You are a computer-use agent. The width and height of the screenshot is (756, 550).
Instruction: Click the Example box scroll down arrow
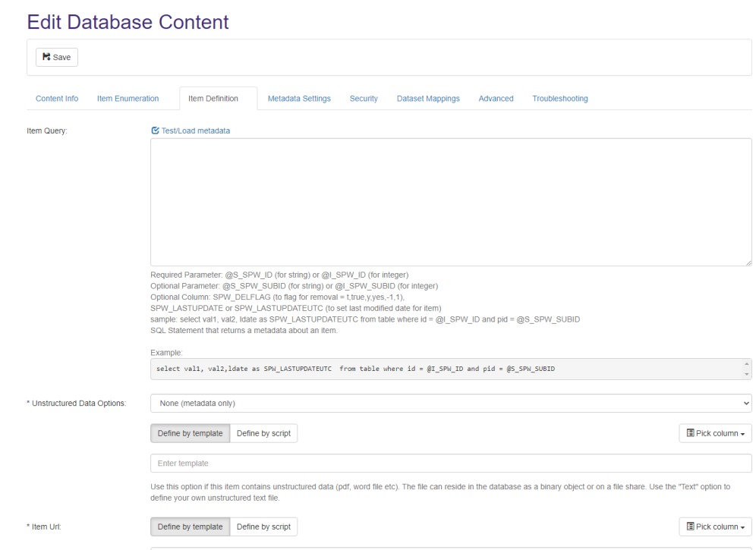pos(746,374)
